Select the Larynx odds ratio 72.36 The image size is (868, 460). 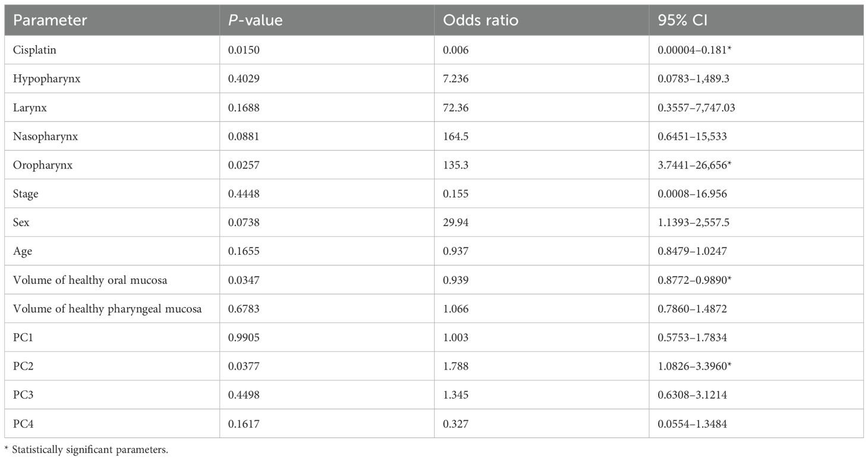pos(457,108)
